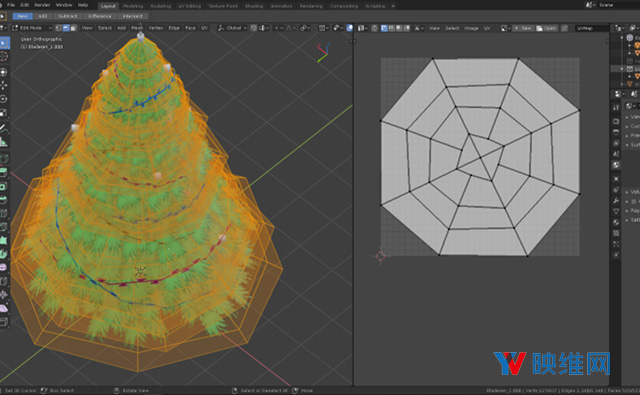This screenshot has height=395, width=640.
Task: Select the Shrink/Fatten tool
Action: coord(4,295)
